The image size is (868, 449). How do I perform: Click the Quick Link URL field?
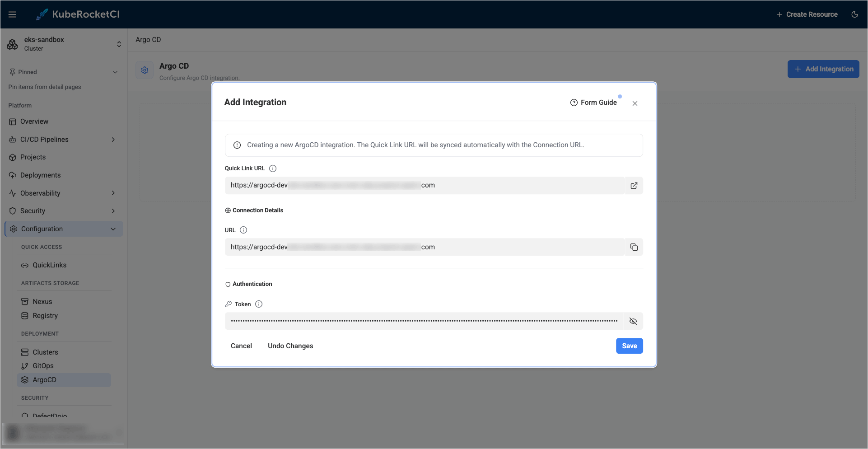pyautogui.click(x=425, y=186)
